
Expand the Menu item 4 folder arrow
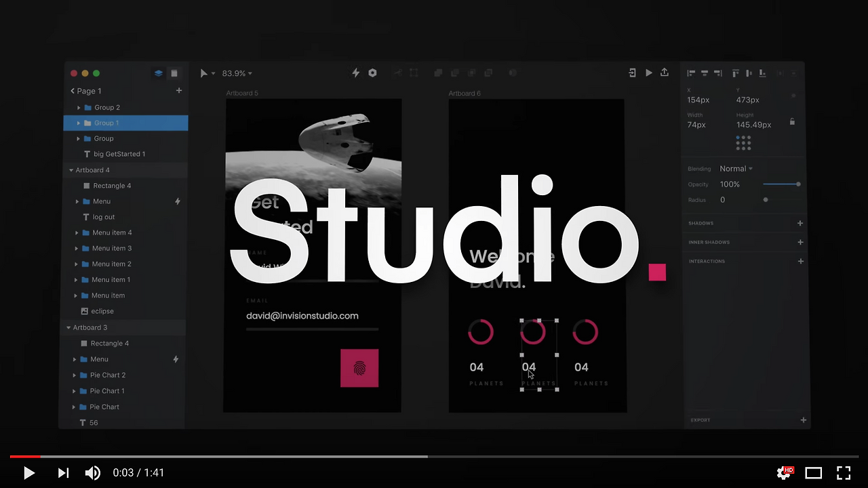tap(77, 232)
